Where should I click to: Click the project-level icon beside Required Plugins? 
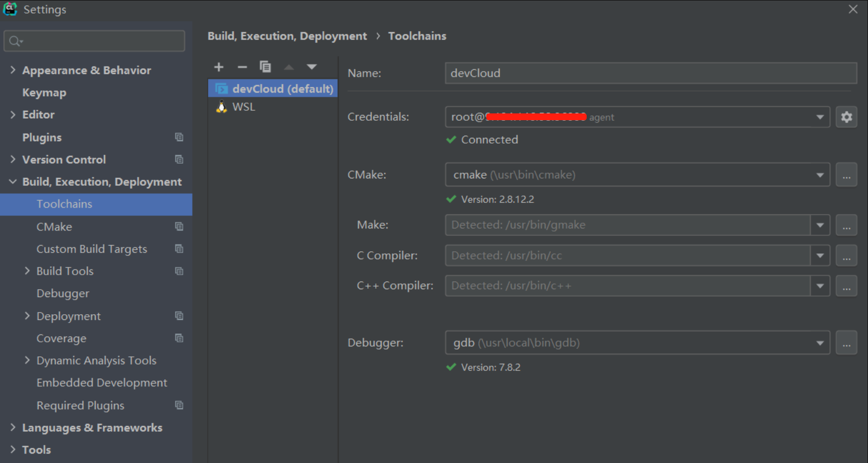[x=179, y=405]
